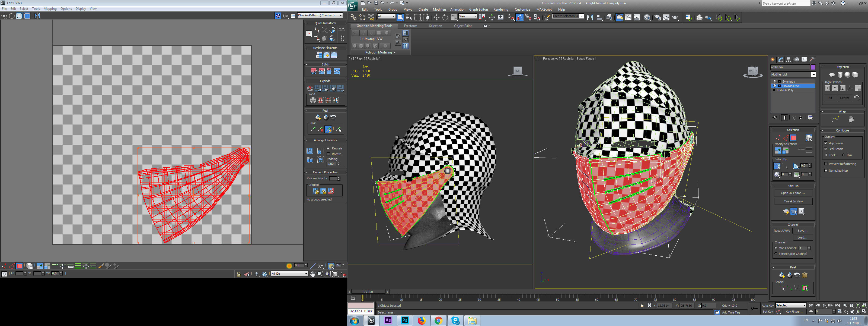The image size is (868, 326).
Task: Click Select and Rotate tool in main toolbar
Action: click(445, 17)
